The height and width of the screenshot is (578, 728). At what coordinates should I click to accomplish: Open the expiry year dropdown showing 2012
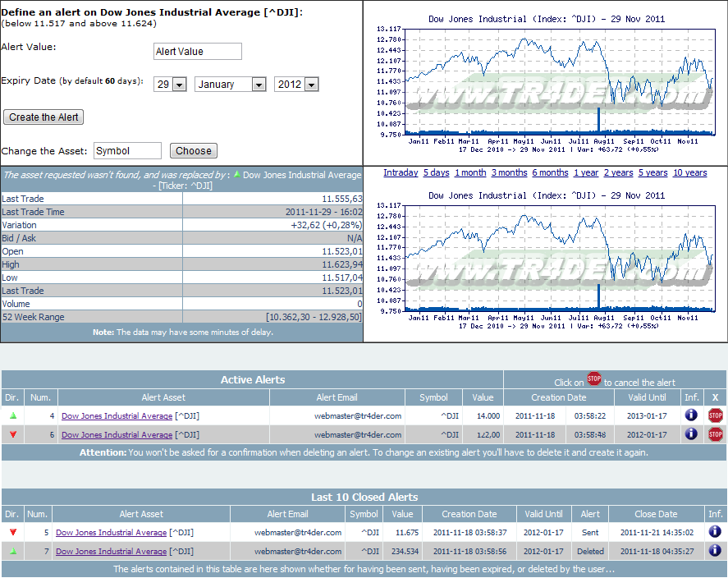[x=296, y=84]
